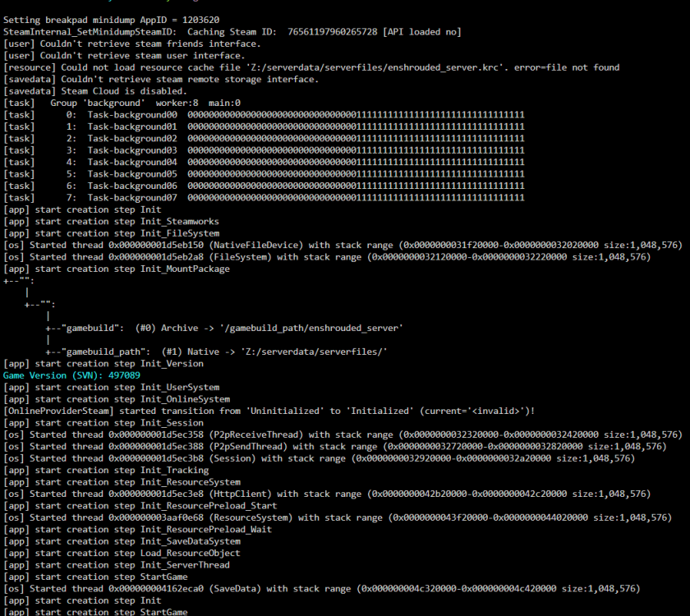Select the ResourceSystem thread started line
Screen dimensions: 690x616
coord(338,518)
